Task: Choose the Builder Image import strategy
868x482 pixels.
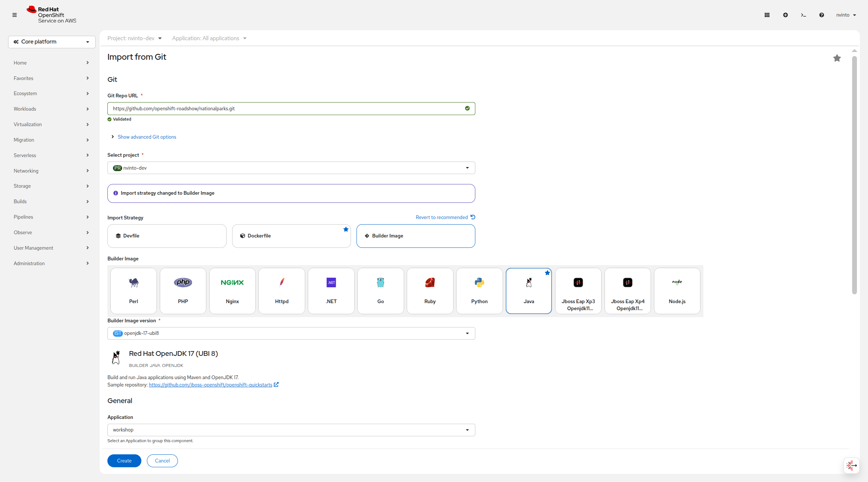Action: click(x=416, y=236)
